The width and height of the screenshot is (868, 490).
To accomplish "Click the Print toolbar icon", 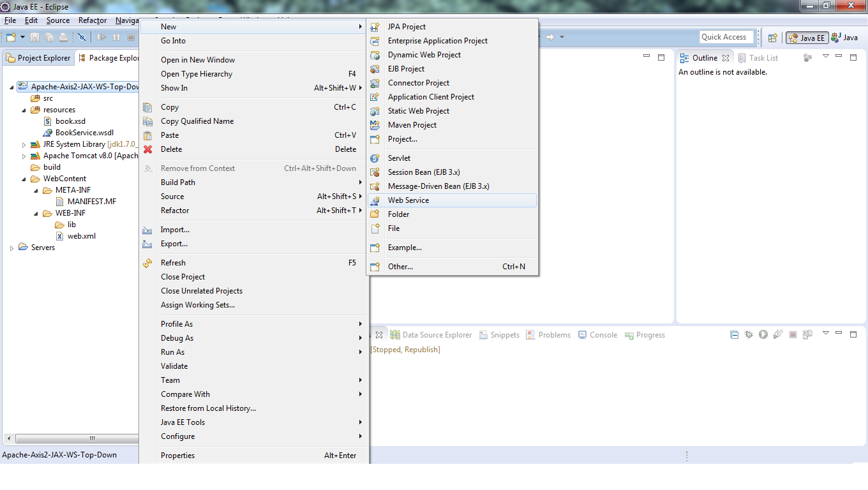I will pos(63,38).
